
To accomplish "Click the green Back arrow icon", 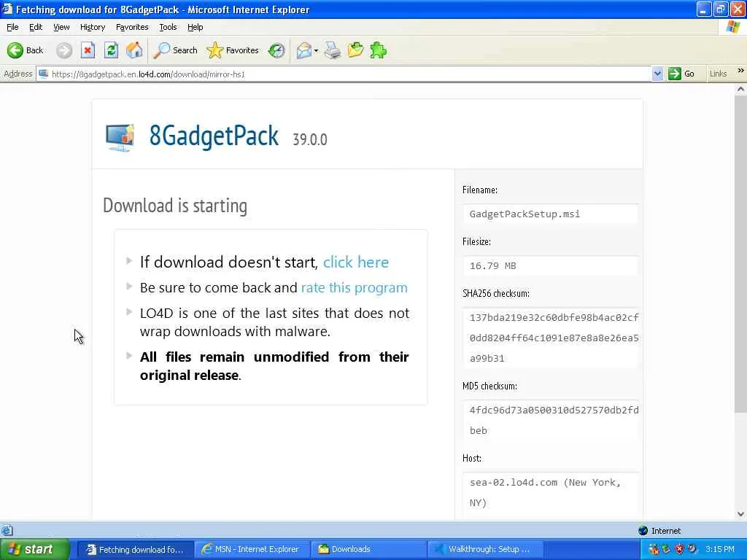I will (x=15, y=50).
